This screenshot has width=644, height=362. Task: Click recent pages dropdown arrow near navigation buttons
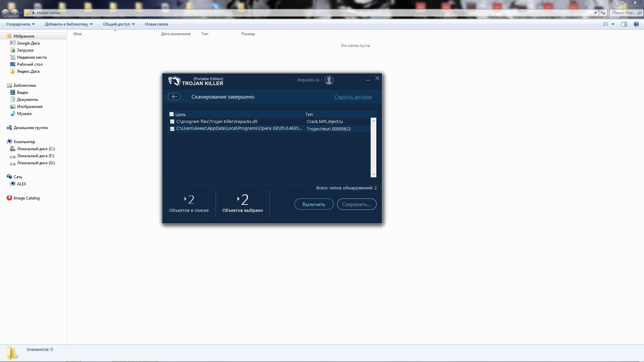tap(21, 13)
